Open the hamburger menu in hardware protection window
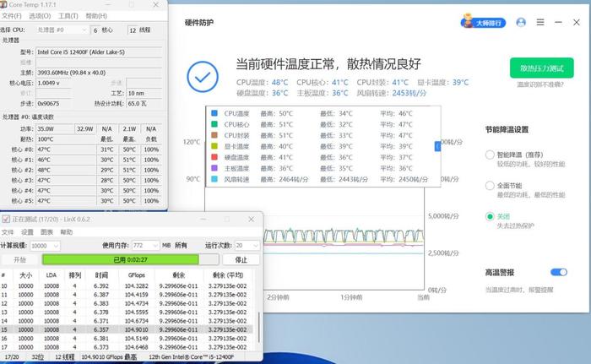This screenshot has height=364, width=591. (x=540, y=22)
